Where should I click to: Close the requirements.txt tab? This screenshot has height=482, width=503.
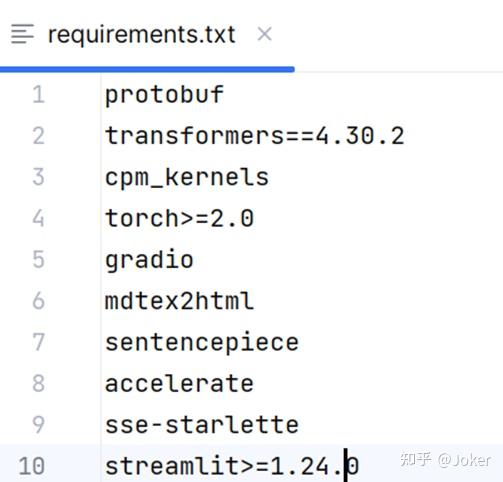(264, 34)
